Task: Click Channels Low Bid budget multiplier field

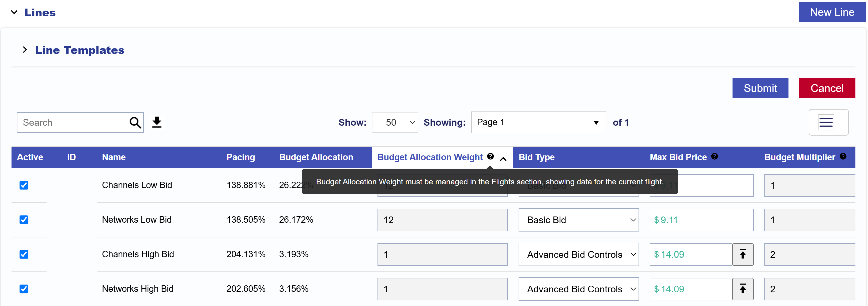Action: (x=810, y=185)
